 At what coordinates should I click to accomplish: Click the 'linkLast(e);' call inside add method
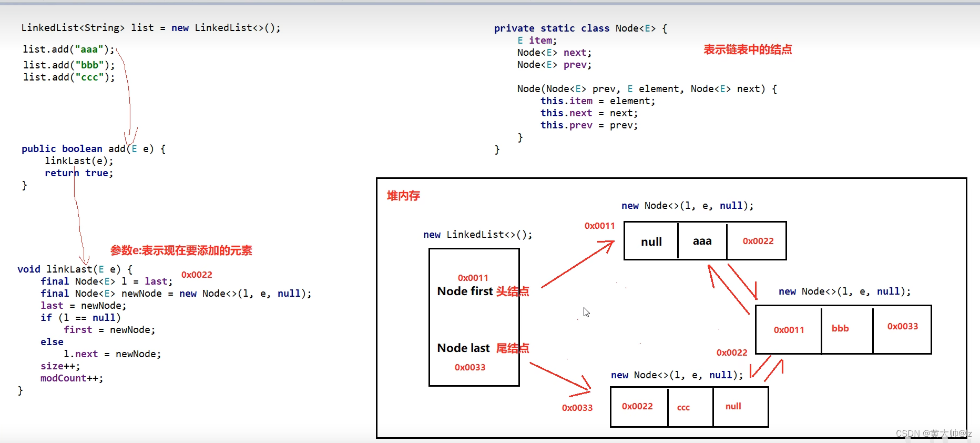79,161
